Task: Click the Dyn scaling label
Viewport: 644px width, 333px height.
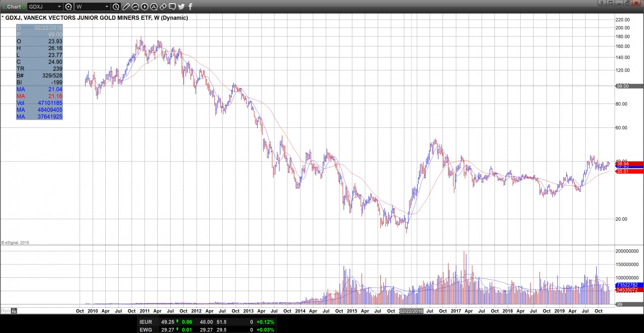Action: [x=6, y=311]
